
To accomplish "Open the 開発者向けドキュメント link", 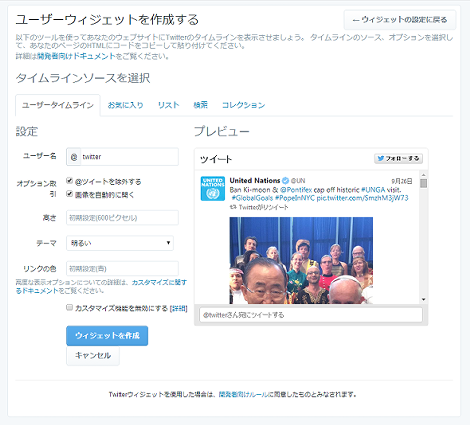I will tap(76, 56).
